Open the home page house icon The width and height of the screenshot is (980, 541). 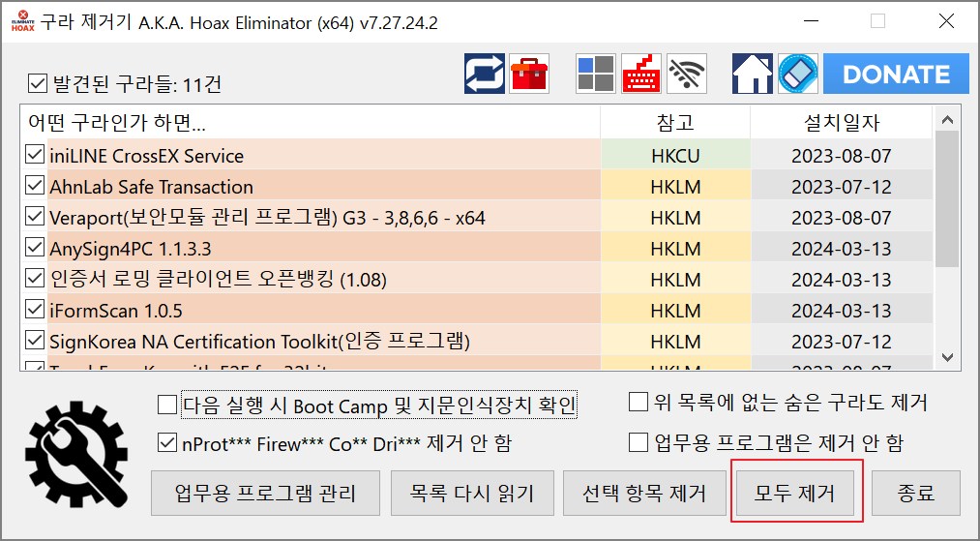(x=753, y=74)
